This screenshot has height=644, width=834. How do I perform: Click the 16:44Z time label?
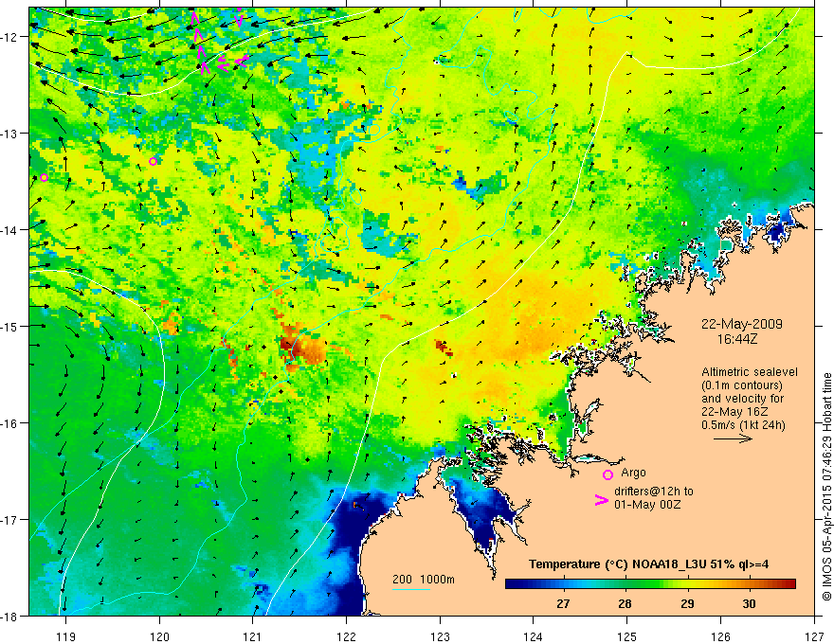(x=736, y=338)
